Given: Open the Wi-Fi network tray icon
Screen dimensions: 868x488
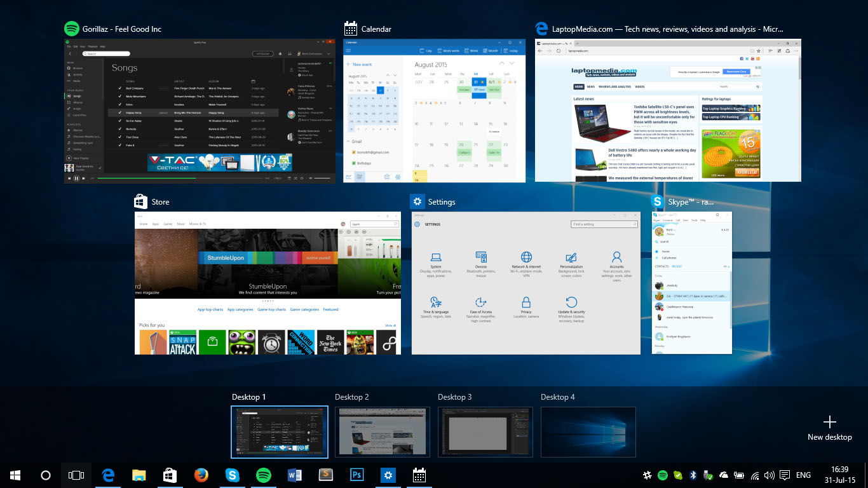Looking at the screenshot, I should point(755,475).
